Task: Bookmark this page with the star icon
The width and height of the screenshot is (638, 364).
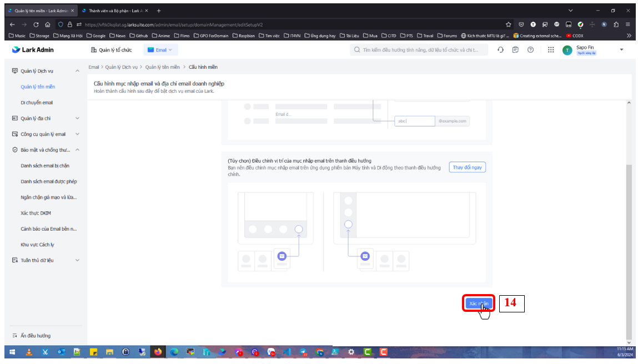Action: point(508,24)
